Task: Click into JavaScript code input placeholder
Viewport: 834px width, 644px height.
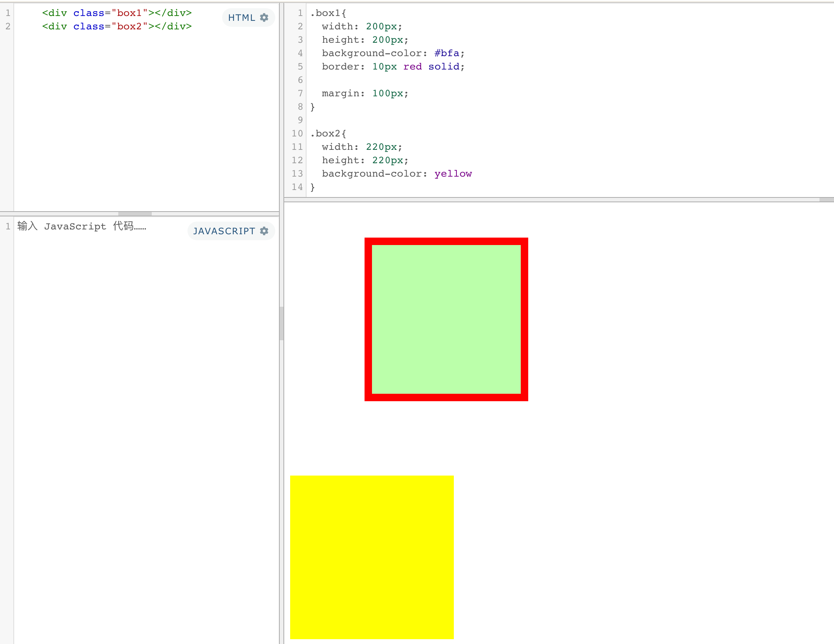Action: tap(82, 226)
